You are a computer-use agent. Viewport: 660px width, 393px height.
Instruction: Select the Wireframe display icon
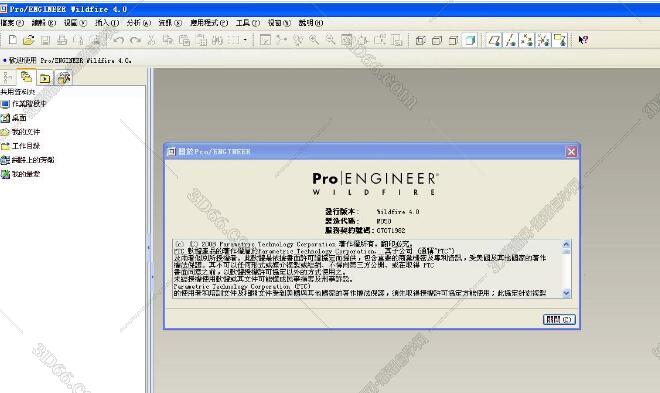coord(420,40)
